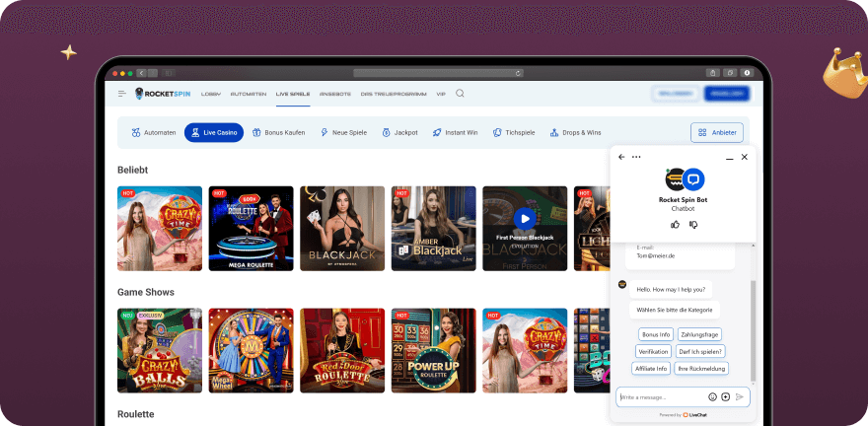868x426 pixels.
Task: Open the emoji picker in chat
Action: click(712, 396)
